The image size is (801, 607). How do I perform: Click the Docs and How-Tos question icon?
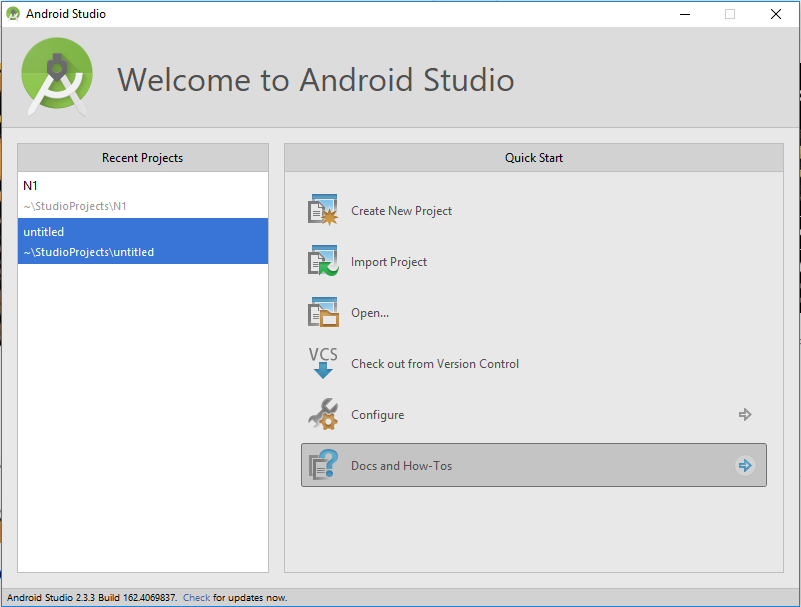tap(323, 465)
